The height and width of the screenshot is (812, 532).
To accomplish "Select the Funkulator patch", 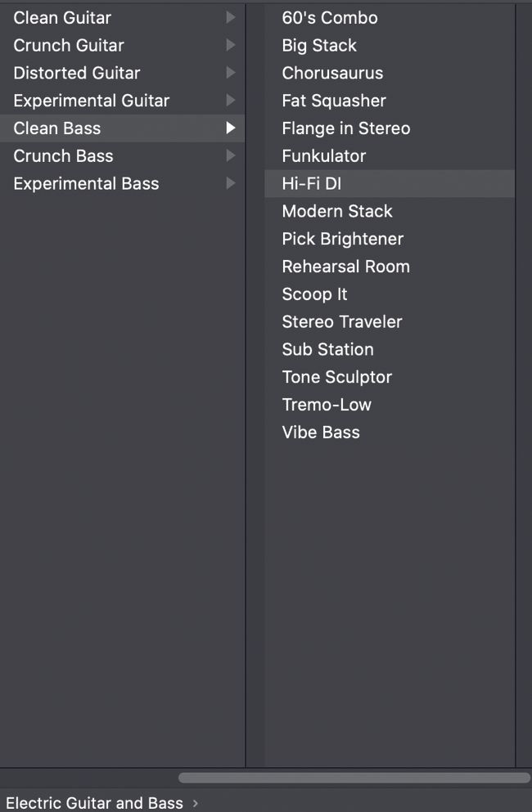I will tap(323, 156).
